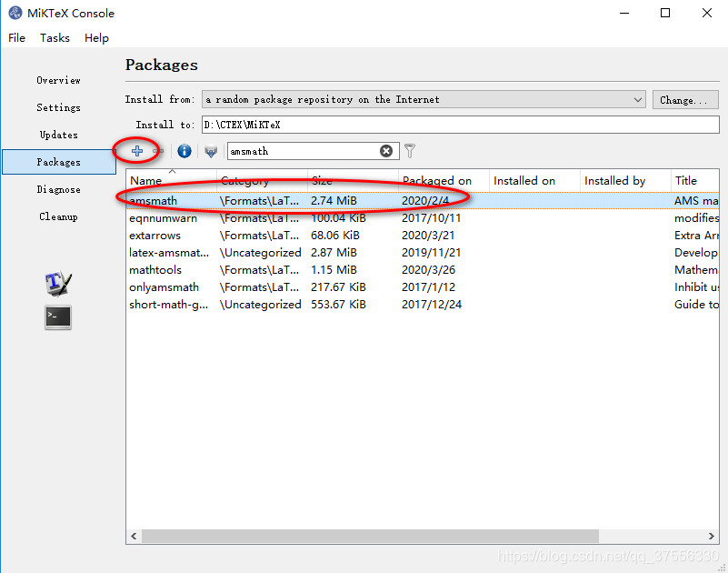The image size is (728, 573).
Task: Select the short-math-g... package row
Action: tap(423, 305)
